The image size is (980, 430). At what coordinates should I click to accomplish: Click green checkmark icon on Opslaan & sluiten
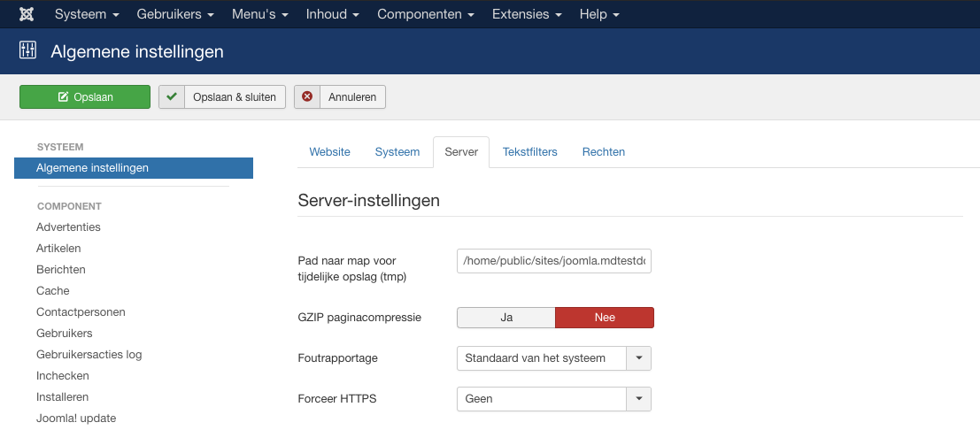click(172, 97)
